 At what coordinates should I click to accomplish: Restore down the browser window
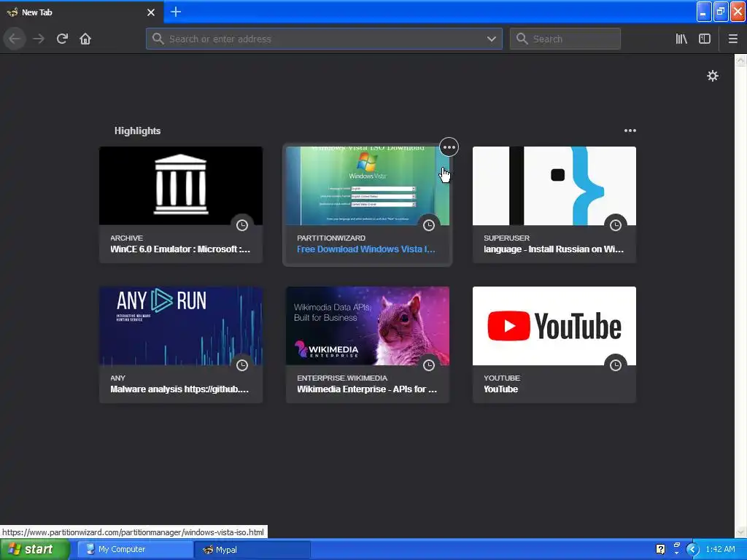(x=721, y=12)
